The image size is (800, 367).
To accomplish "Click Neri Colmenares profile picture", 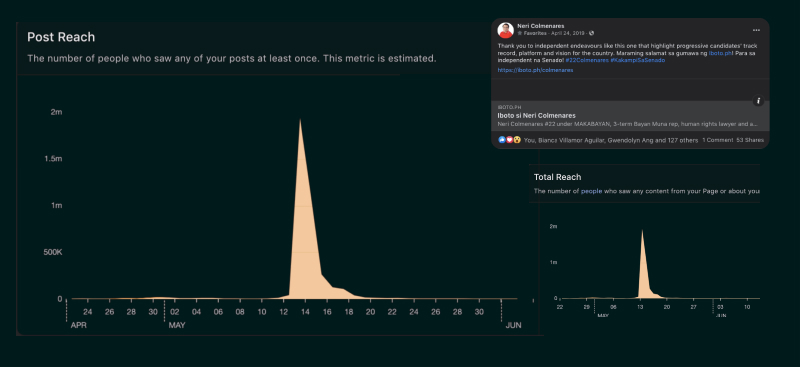I will (x=506, y=30).
